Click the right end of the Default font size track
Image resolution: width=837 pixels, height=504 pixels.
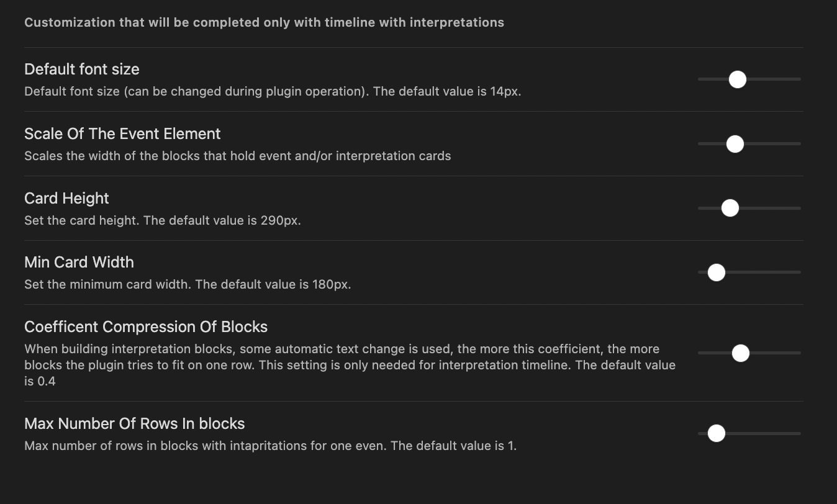tap(798, 79)
